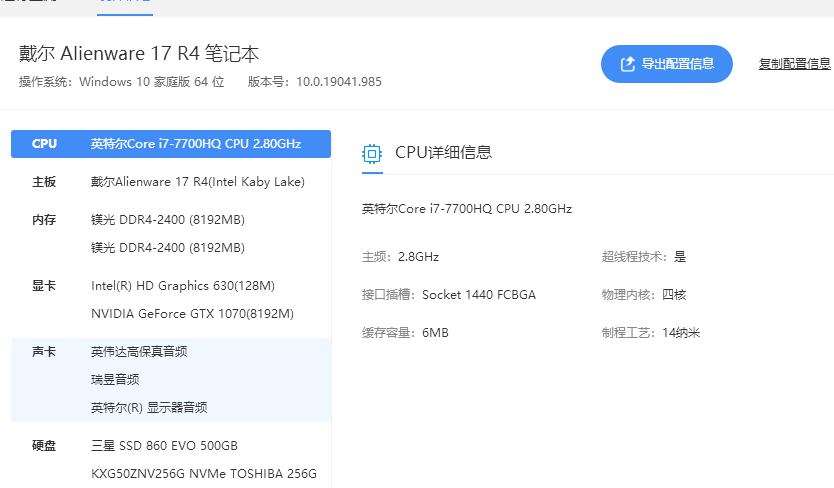This screenshot has width=834, height=488.
Task: Select the 主板 row in hardware list
Action: [171, 181]
